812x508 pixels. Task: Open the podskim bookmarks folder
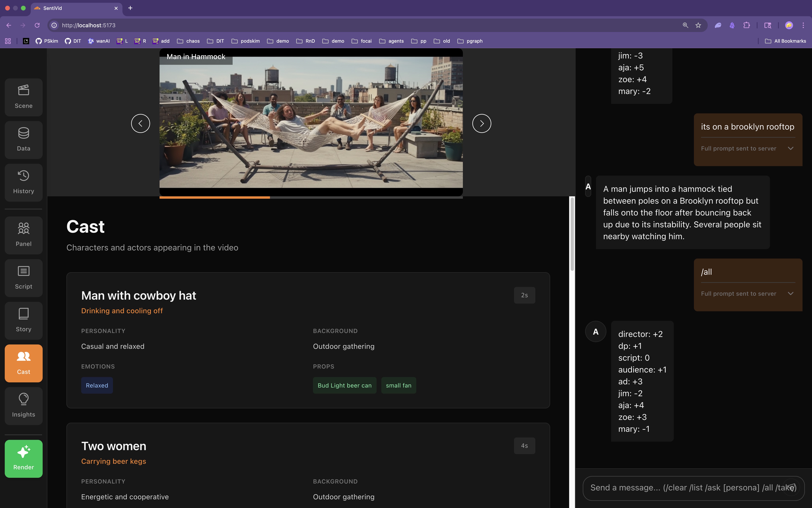tap(245, 41)
